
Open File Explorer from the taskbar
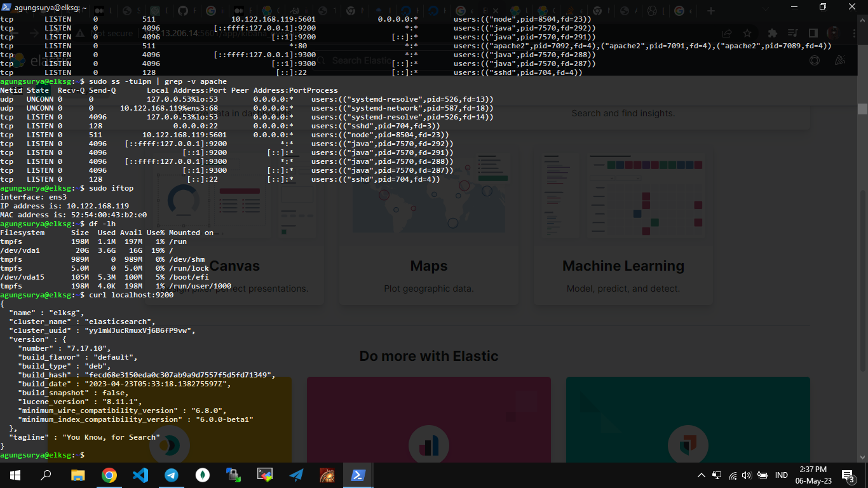point(78,475)
